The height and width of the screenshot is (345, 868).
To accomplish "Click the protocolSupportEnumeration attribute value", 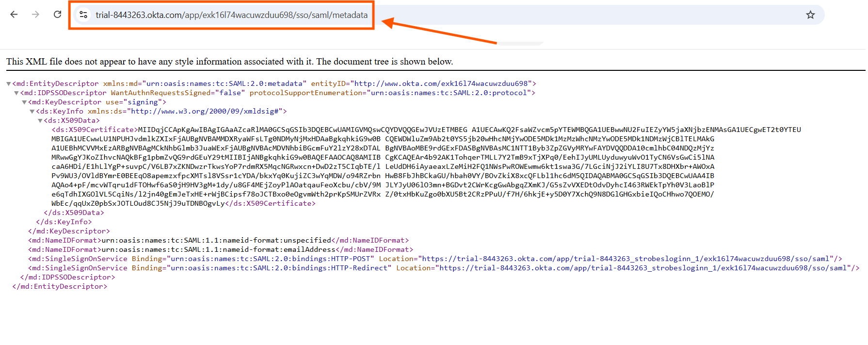I will (x=449, y=93).
